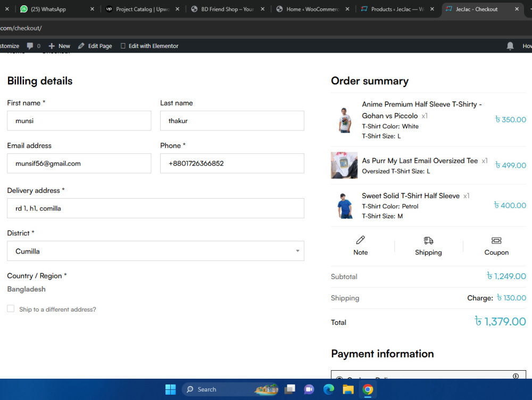Open Task View on the taskbar
The image size is (532, 400).
coord(290,389)
